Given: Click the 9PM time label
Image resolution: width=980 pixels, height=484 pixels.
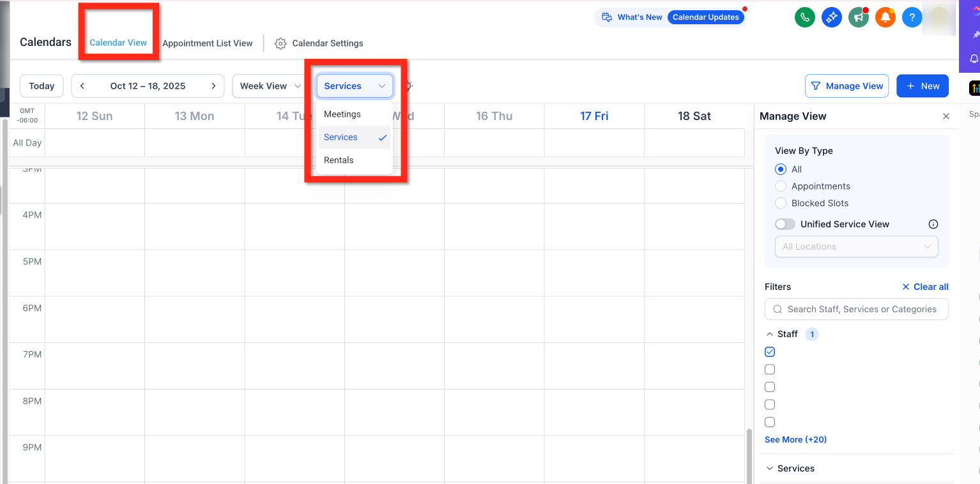Looking at the screenshot, I should point(32,448).
